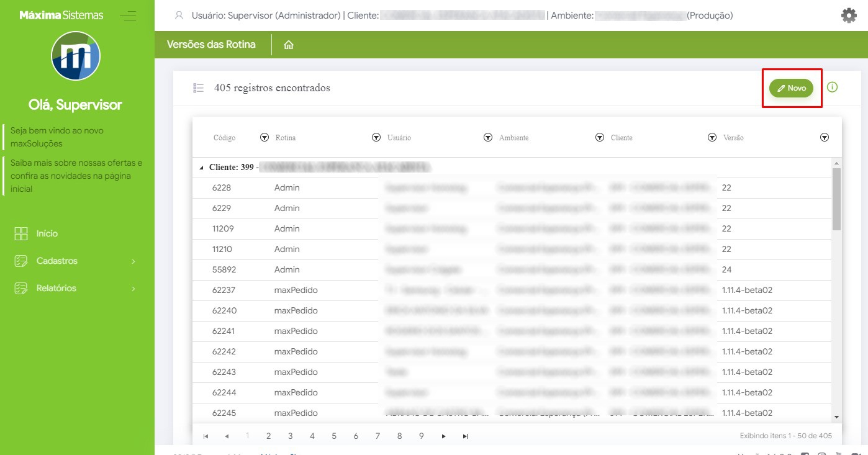Click the Novo button
868x455 pixels.
(x=791, y=88)
